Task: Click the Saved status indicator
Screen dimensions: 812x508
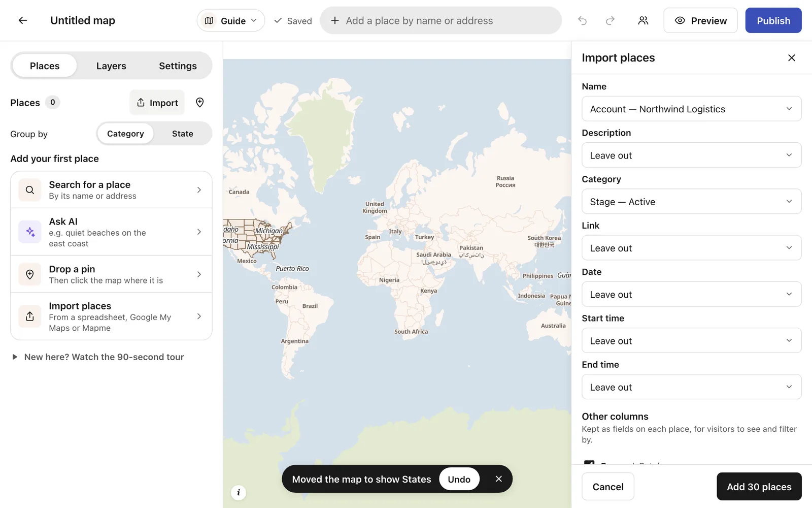Action: click(x=293, y=21)
